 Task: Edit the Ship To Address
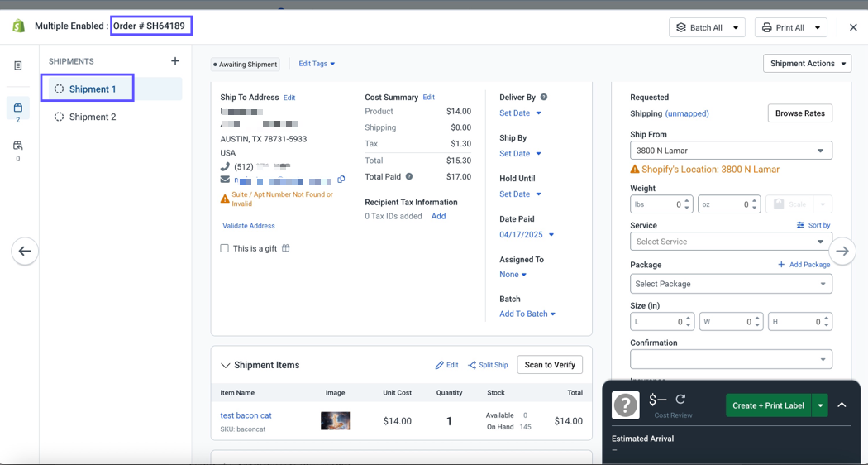[x=289, y=98]
